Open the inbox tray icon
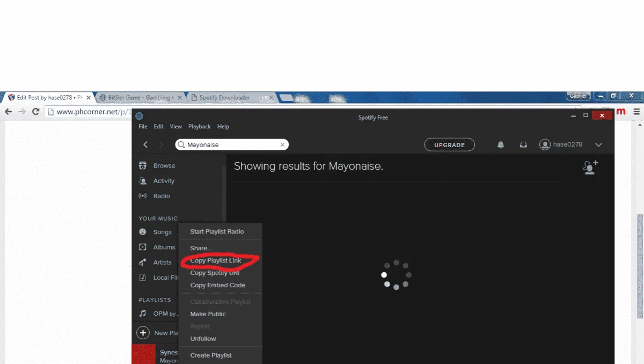This screenshot has width=644, height=364. (523, 144)
